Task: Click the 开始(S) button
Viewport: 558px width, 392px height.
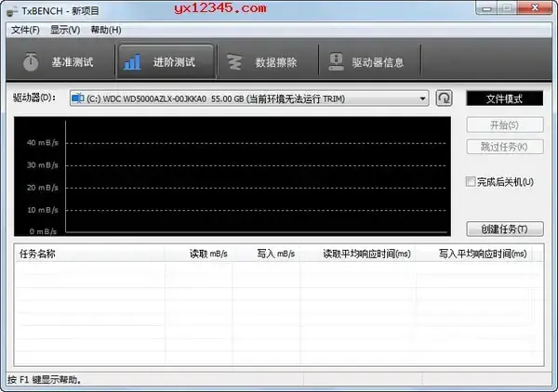Action: [x=505, y=125]
